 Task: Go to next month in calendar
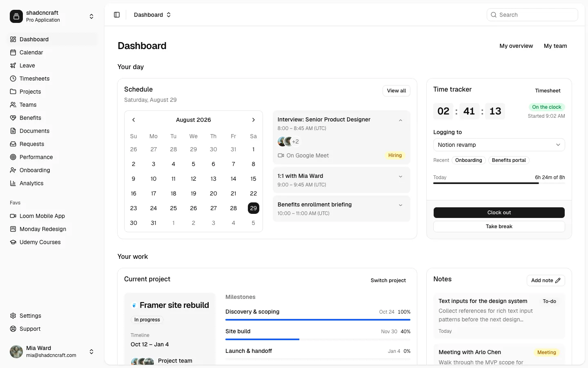coord(254,120)
